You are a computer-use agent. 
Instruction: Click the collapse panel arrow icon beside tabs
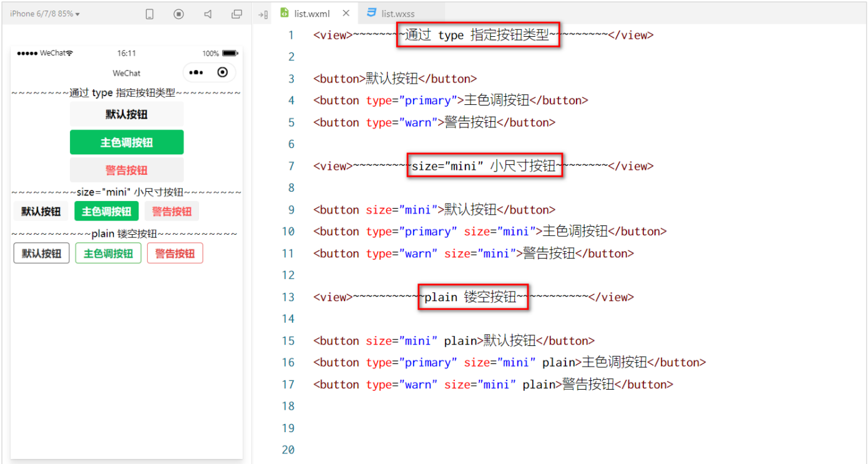(263, 14)
